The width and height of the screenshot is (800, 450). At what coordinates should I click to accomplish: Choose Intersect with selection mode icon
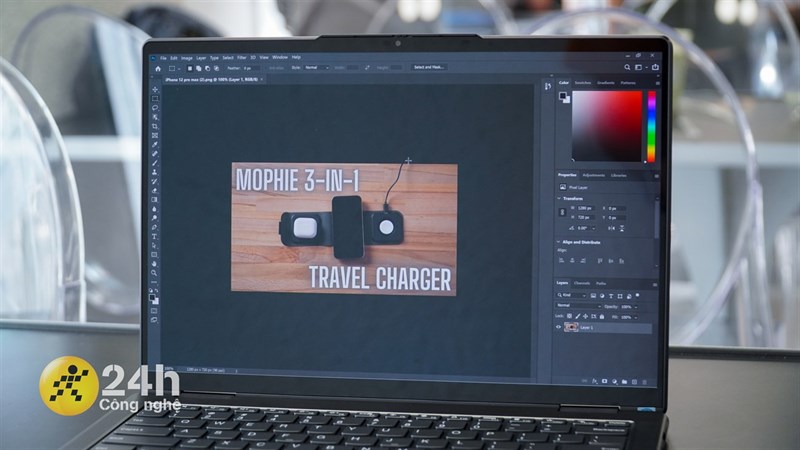pos(216,68)
